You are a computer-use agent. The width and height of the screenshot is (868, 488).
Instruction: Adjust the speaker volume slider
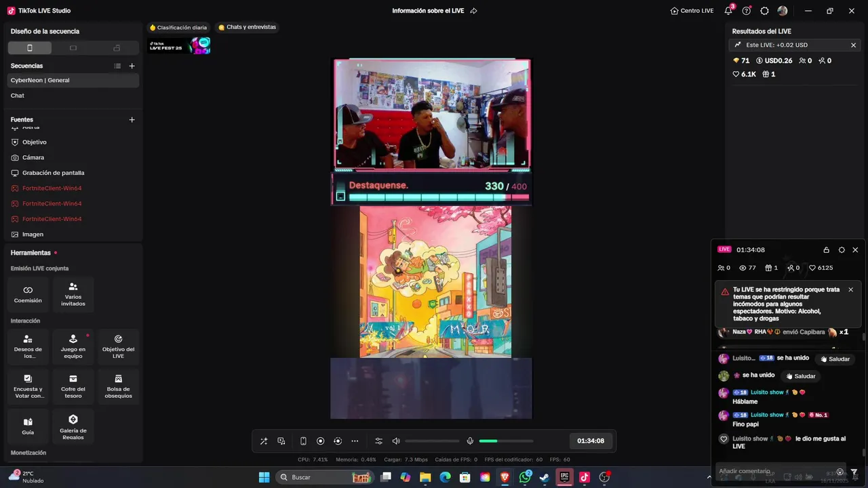pos(432,441)
